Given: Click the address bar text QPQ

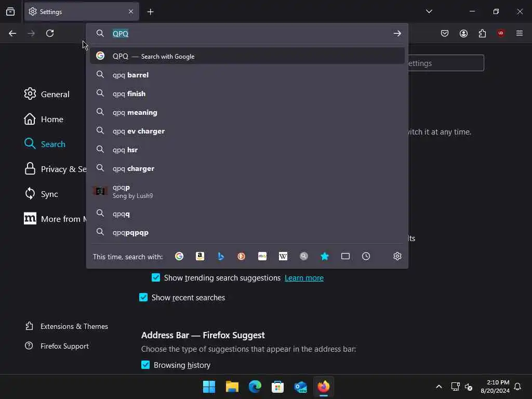Looking at the screenshot, I should (121, 34).
